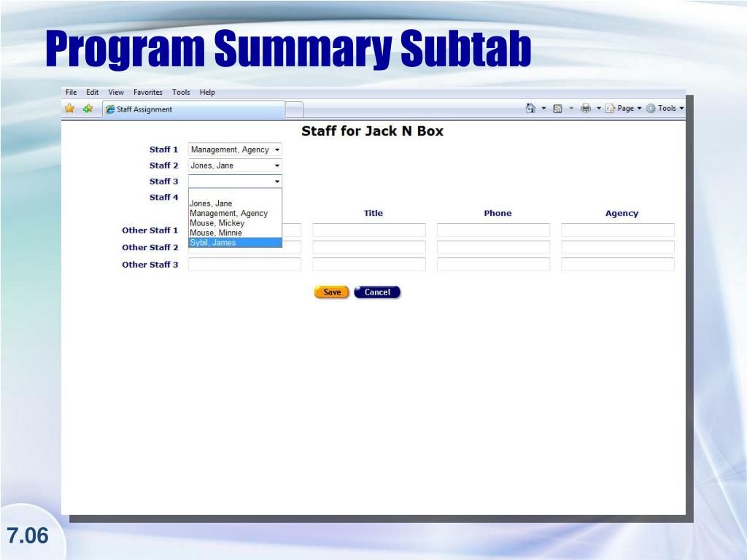
Task: Click the Home icon in toolbar
Action: (531, 109)
